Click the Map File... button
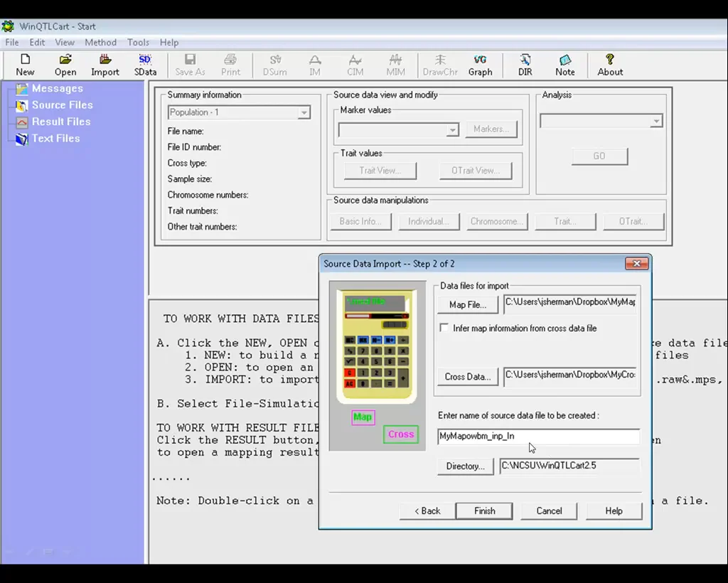Viewport: 728px width, 583px height. (x=468, y=304)
